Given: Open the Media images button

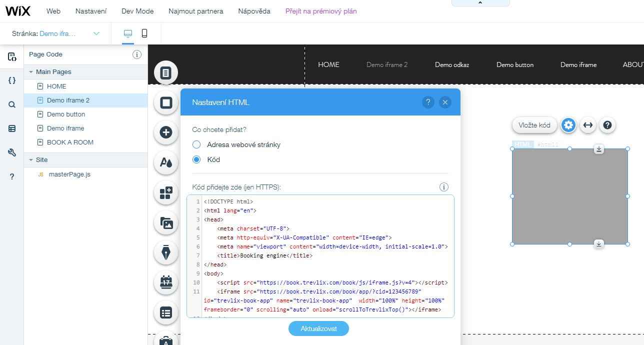Looking at the screenshot, I should click(x=166, y=223).
